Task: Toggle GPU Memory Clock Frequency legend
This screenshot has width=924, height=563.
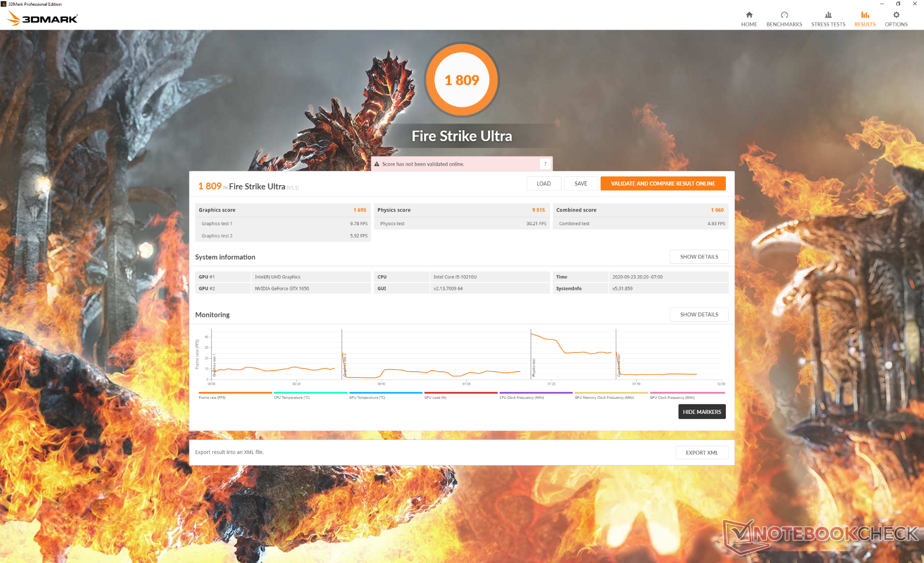Action: (611, 395)
